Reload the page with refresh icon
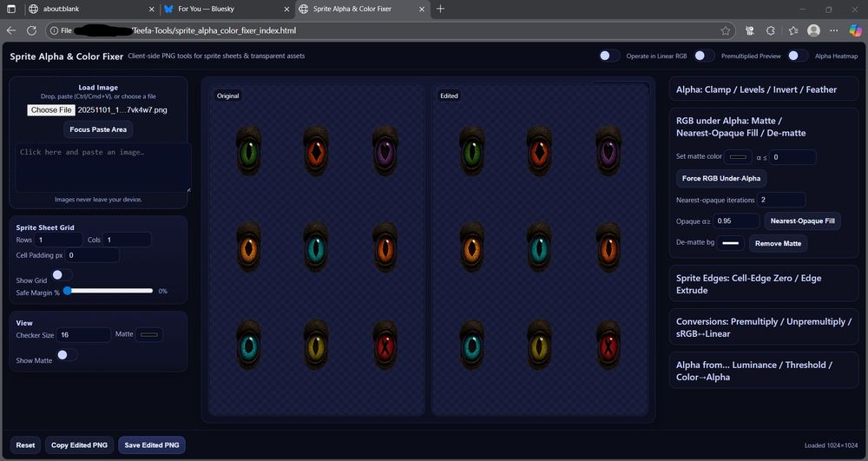868x461 pixels. click(31, 30)
